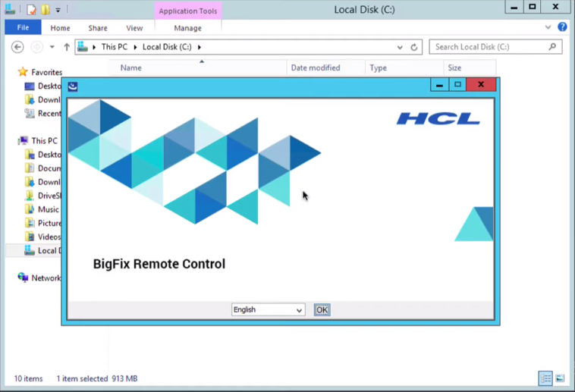Click Explorer system icon in title bar
The image size is (575, 392).
click(10, 9)
